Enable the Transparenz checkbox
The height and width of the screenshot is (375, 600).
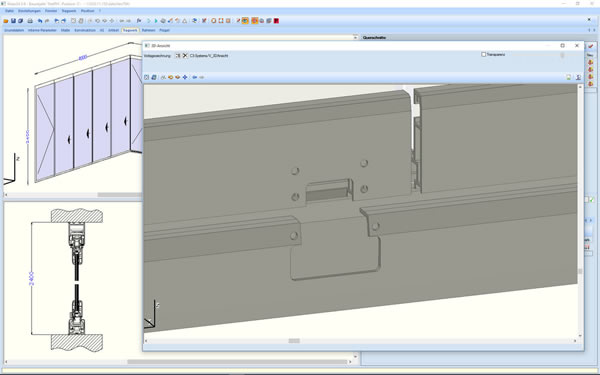[x=483, y=54]
